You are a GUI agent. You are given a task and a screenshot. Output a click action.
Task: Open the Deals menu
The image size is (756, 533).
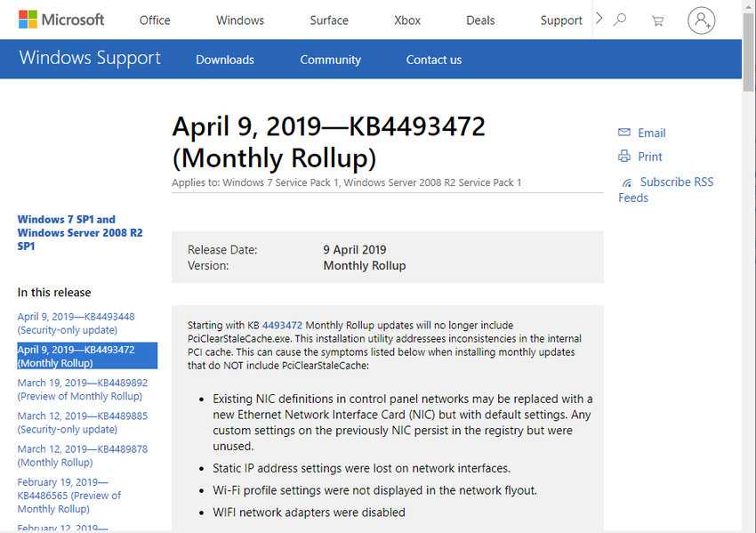480,20
